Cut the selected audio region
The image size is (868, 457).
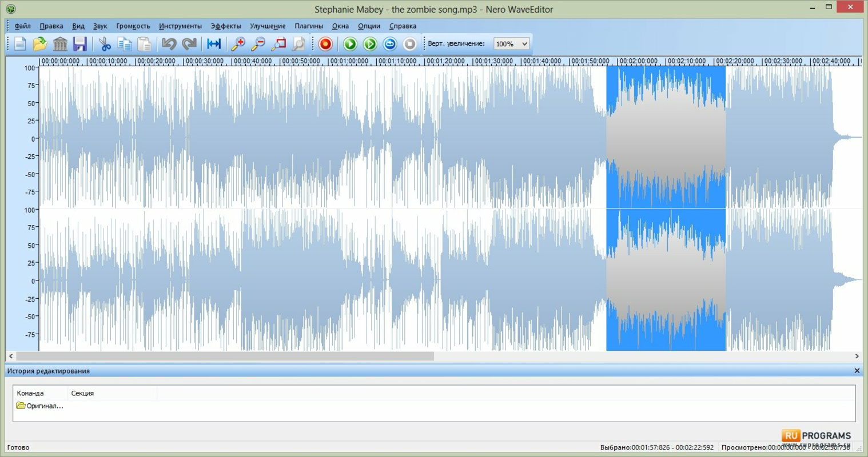coord(105,43)
